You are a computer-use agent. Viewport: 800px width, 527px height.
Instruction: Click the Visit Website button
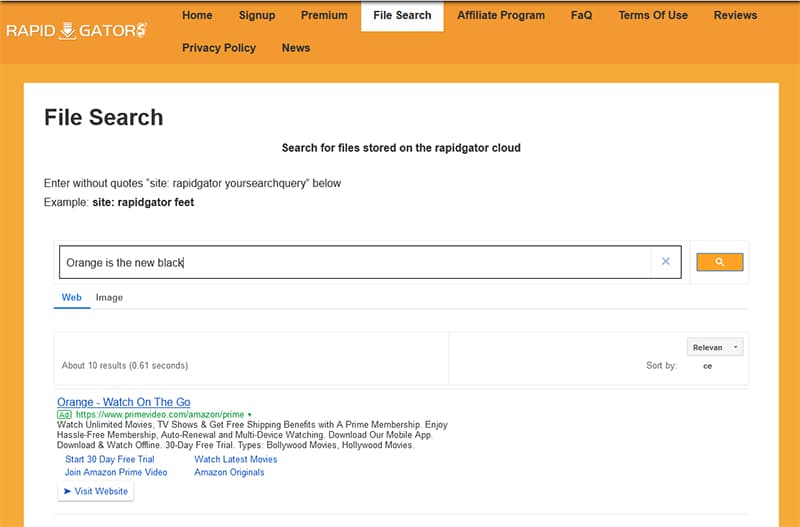(x=96, y=492)
